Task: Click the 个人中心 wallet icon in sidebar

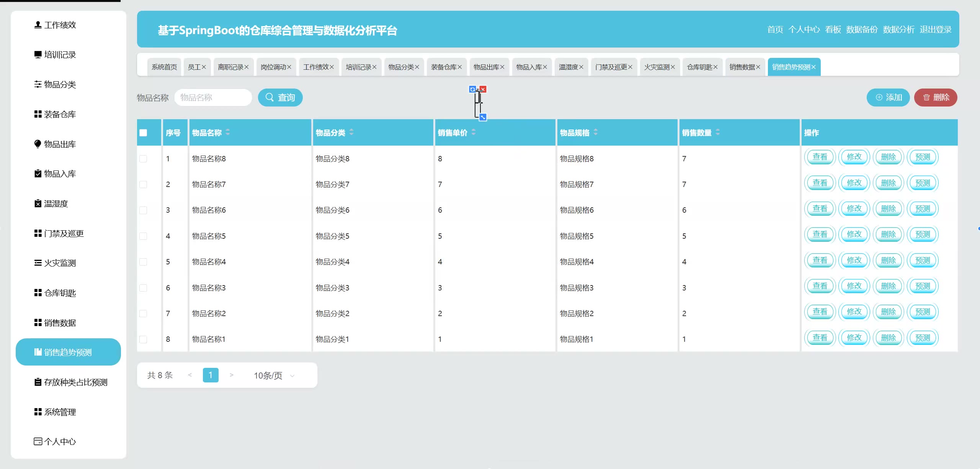Action: pyautogui.click(x=38, y=441)
